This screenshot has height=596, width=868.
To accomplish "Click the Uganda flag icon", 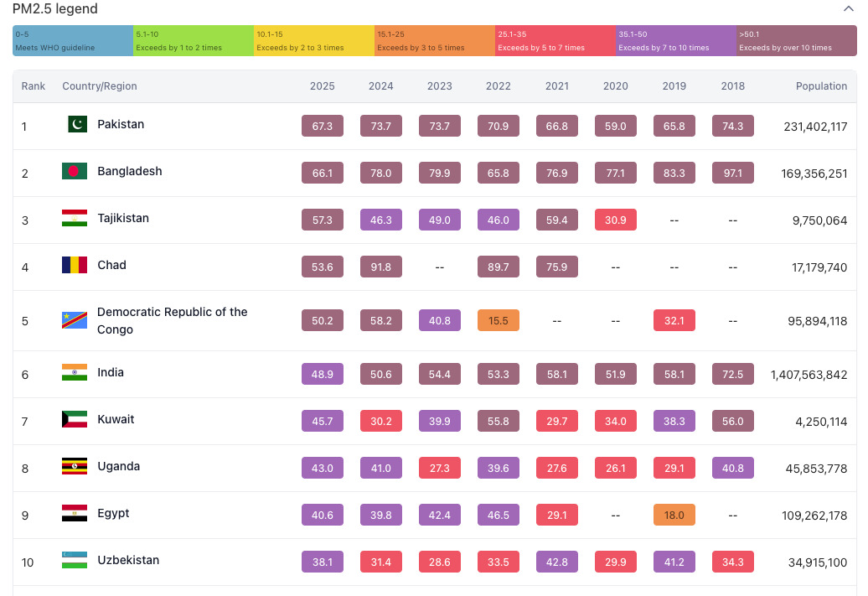I will pos(75,467).
